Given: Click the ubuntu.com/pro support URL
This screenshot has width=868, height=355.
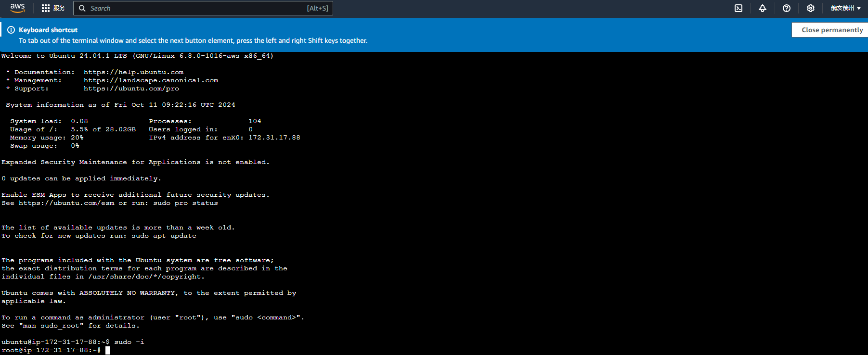Looking at the screenshot, I should 131,89.
